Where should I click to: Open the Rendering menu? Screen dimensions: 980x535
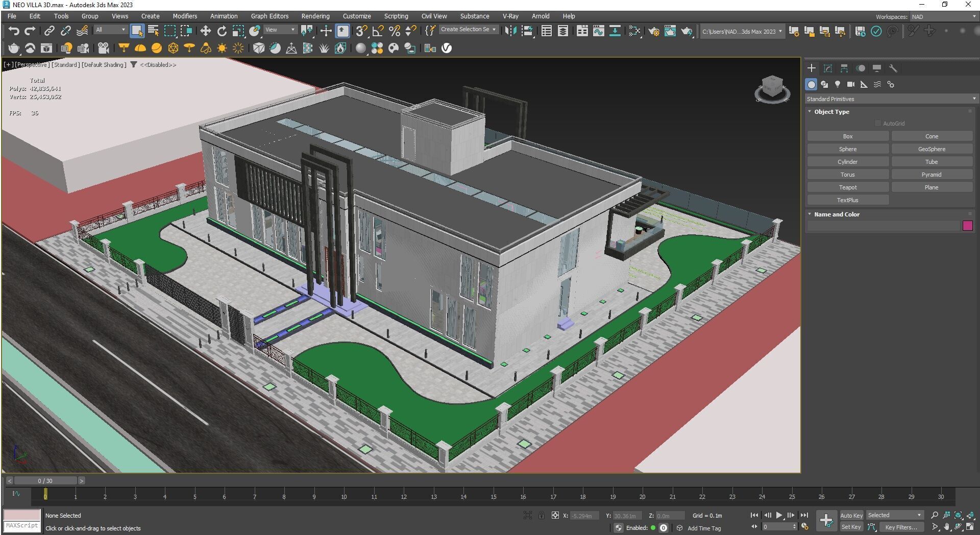pos(315,16)
